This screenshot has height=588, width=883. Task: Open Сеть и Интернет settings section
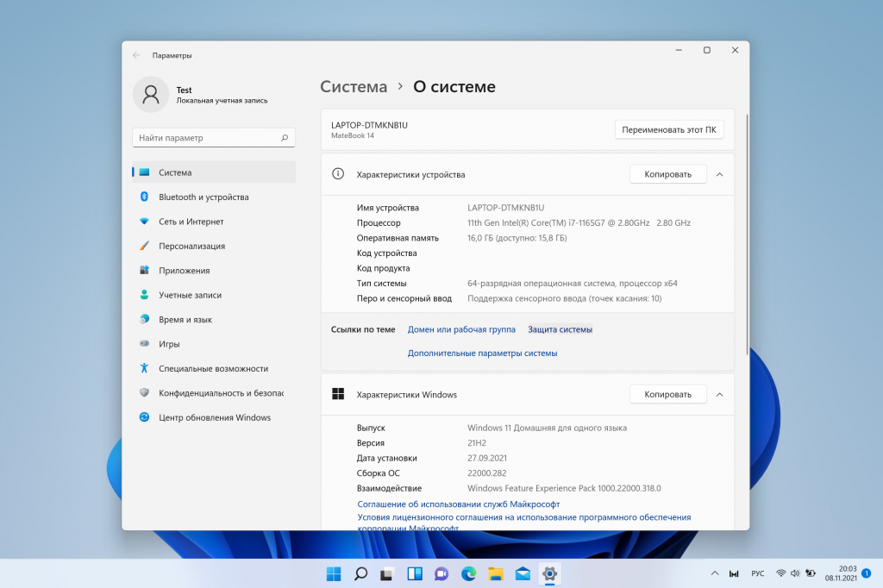click(191, 222)
